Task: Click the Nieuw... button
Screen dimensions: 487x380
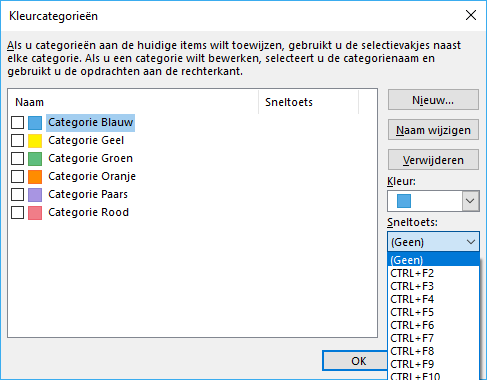Action: point(433,100)
